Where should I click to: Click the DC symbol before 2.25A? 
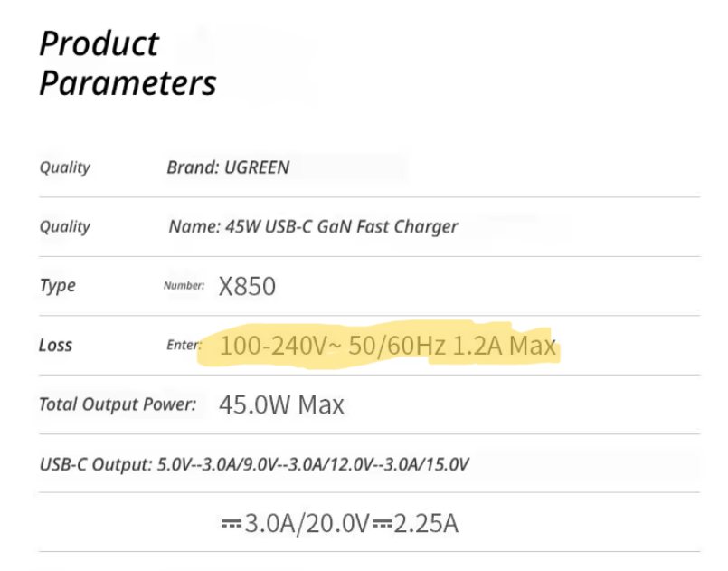point(383,524)
